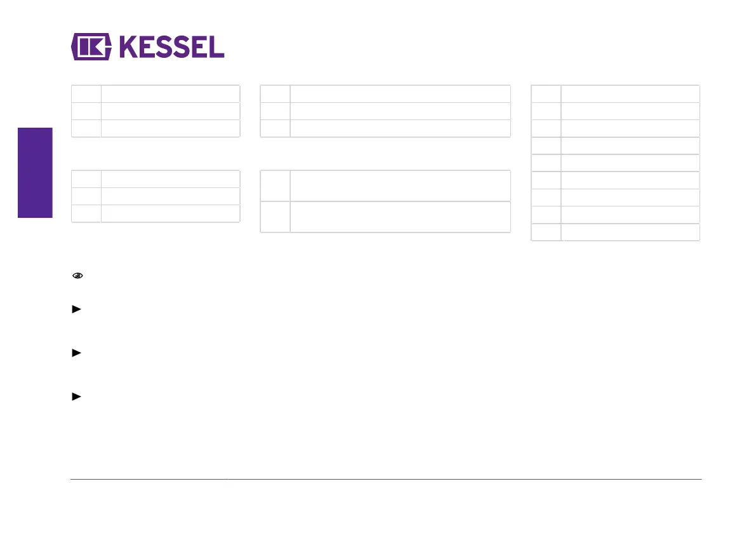
Task: Click last row's wide cell in upper-middle table
Action: coord(401,129)
